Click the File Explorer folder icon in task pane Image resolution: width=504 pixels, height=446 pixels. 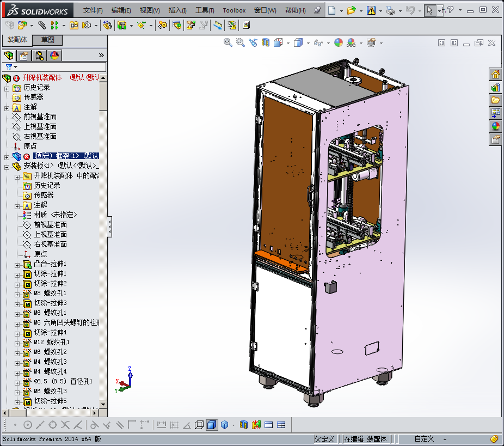tap(495, 100)
